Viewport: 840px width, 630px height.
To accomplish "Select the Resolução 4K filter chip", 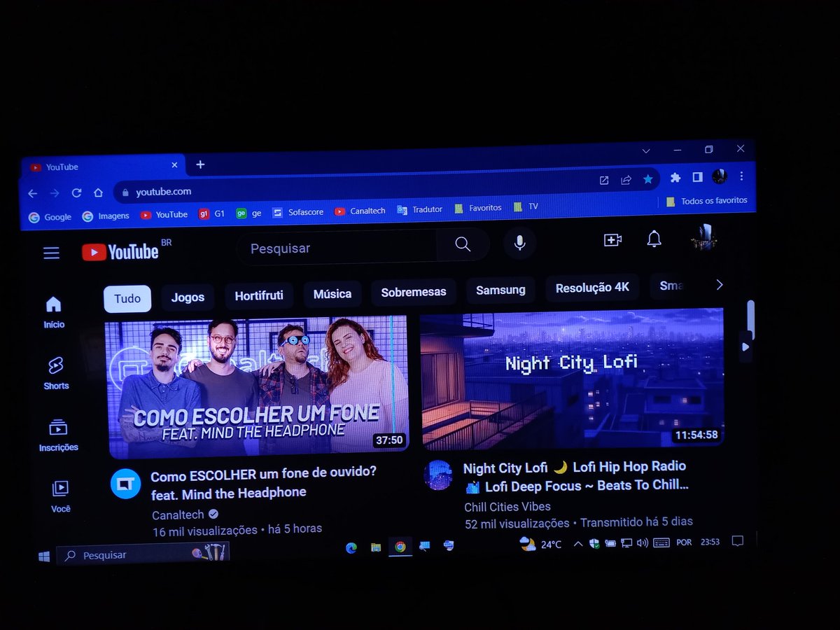I will tap(592, 288).
